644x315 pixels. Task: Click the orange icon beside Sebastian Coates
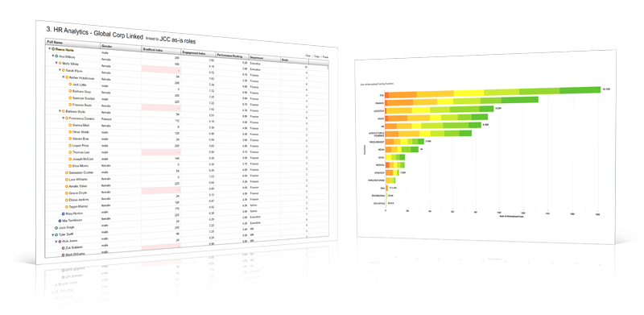[67, 172]
